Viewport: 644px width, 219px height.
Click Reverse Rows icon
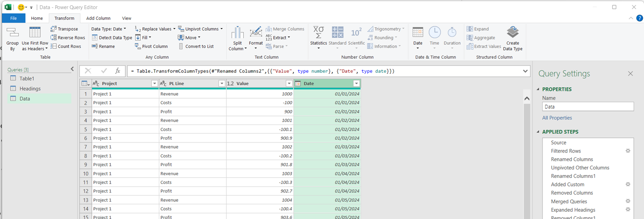(x=54, y=37)
